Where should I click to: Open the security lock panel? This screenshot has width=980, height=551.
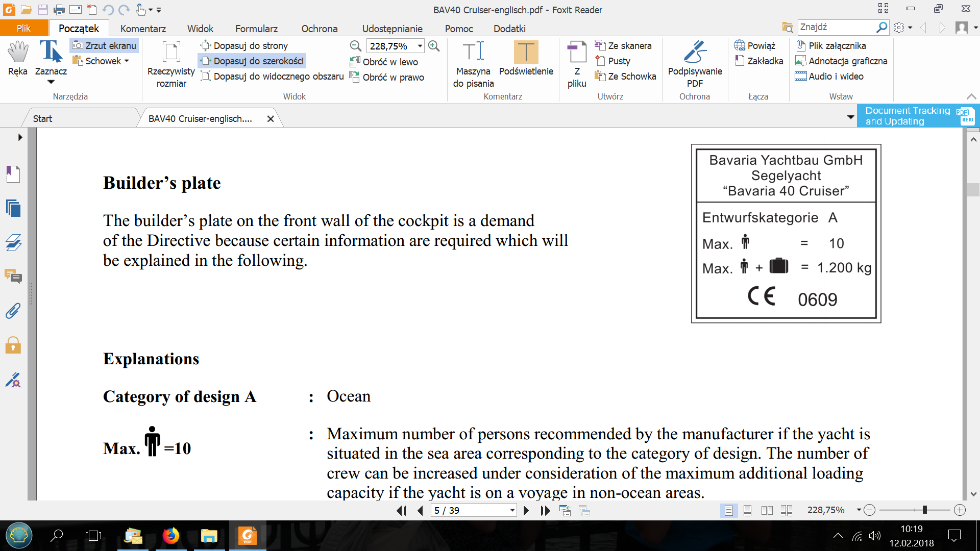pos(13,345)
